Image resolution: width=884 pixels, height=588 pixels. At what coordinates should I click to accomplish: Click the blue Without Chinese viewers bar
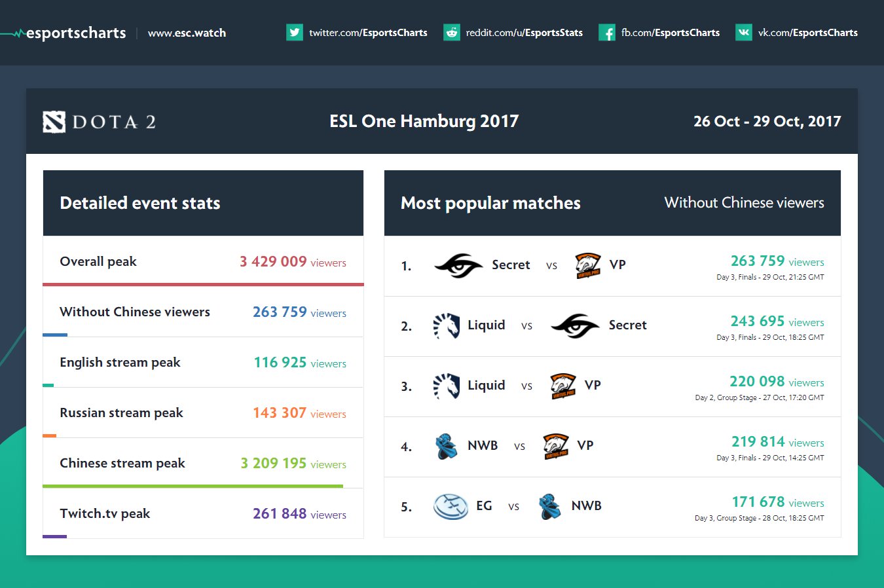coord(55,335)
